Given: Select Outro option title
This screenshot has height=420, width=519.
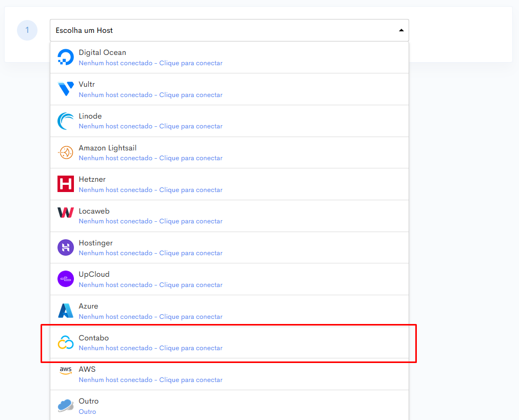Looking at the screenshot, I should point(89,401).
